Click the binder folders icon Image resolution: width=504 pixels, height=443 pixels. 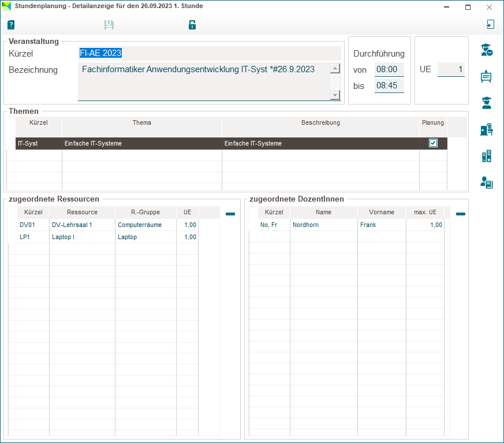[x=486, y=157]
